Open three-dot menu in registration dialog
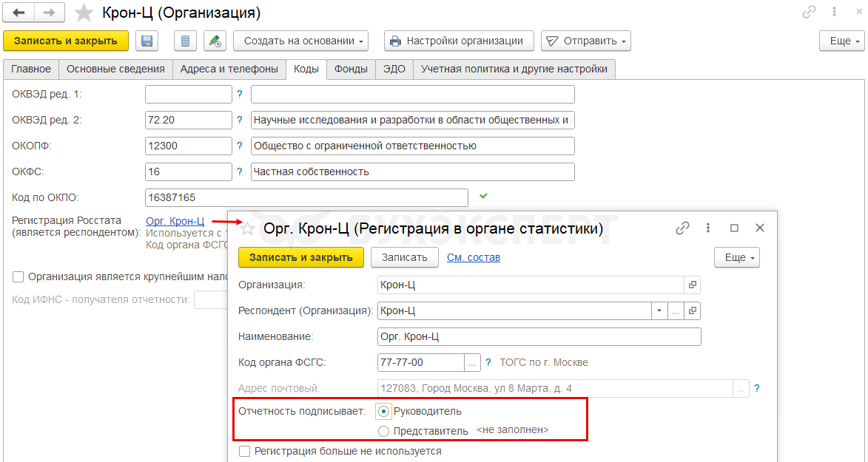This screenshot has width=868, height=462. [707, 228]
